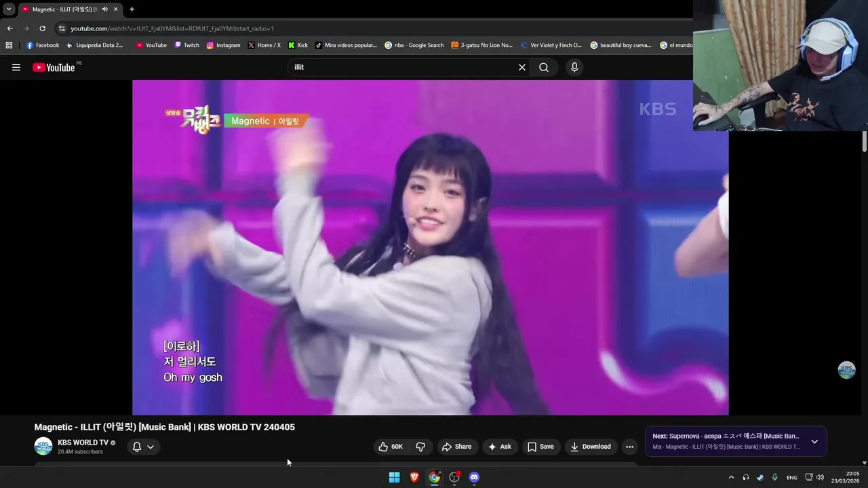Reload the page with refresh icon
868x488 pixels.
pyautogui.click(x=42, y=28)
